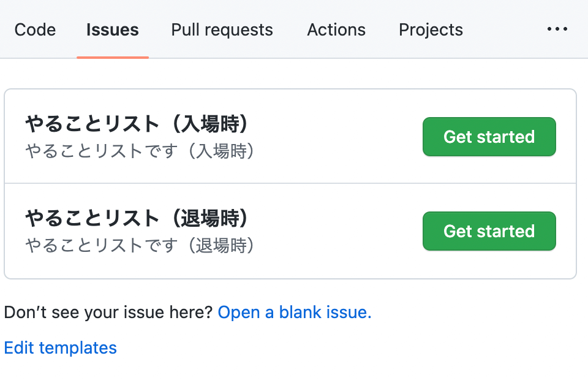Open the Pull requests tab

[x=222, y=29]
